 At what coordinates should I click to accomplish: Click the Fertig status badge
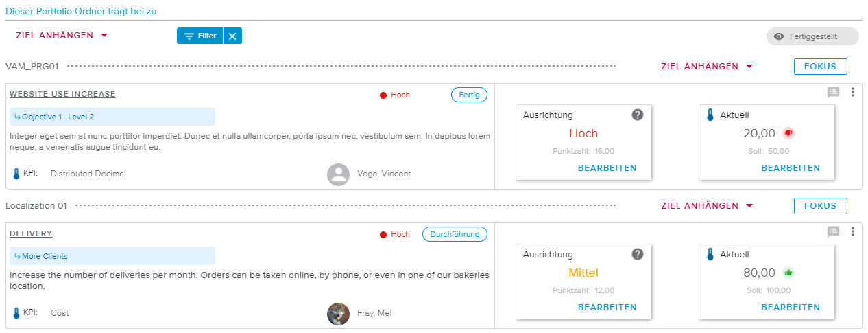[x=469, y=95]
